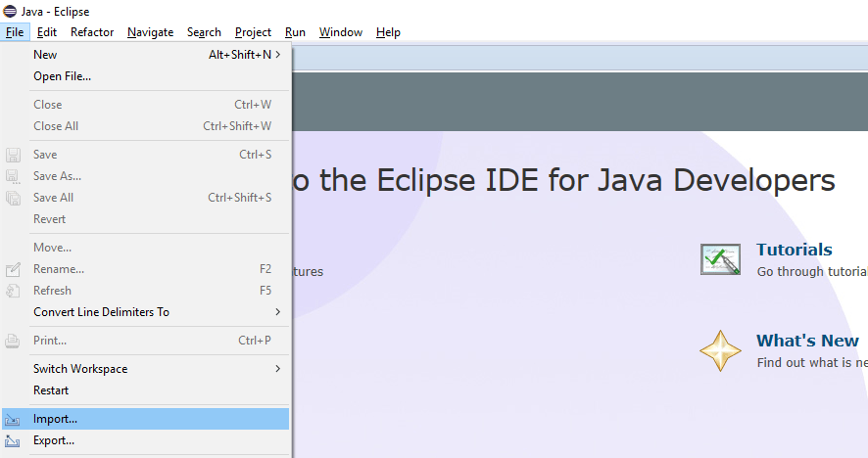The height and width of the screenshot is (458, 868).
Task: Click the Refresh icon in File menu
Action: [x=13, y=291]
